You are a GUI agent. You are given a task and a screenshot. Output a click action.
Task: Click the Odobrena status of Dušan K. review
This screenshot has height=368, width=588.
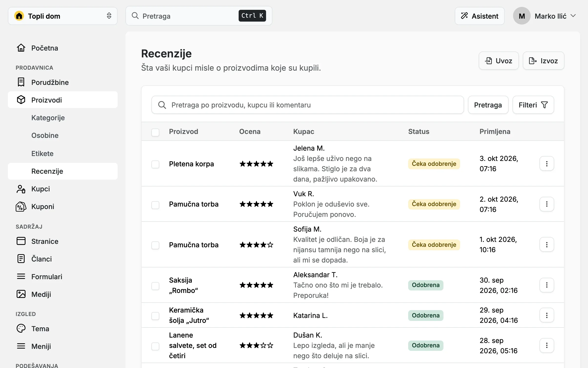[426, 345]
